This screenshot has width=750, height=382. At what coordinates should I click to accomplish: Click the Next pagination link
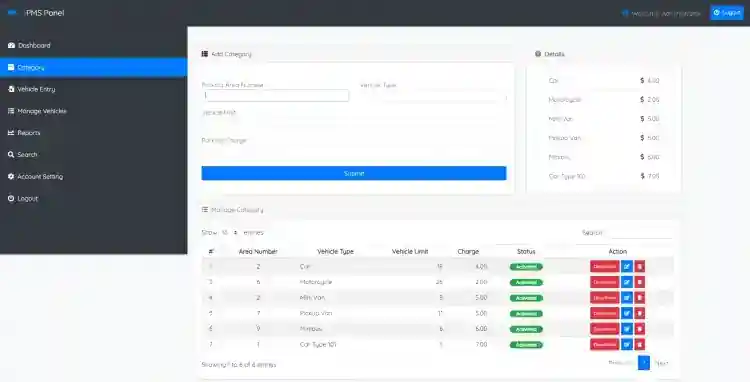(662, 363)
